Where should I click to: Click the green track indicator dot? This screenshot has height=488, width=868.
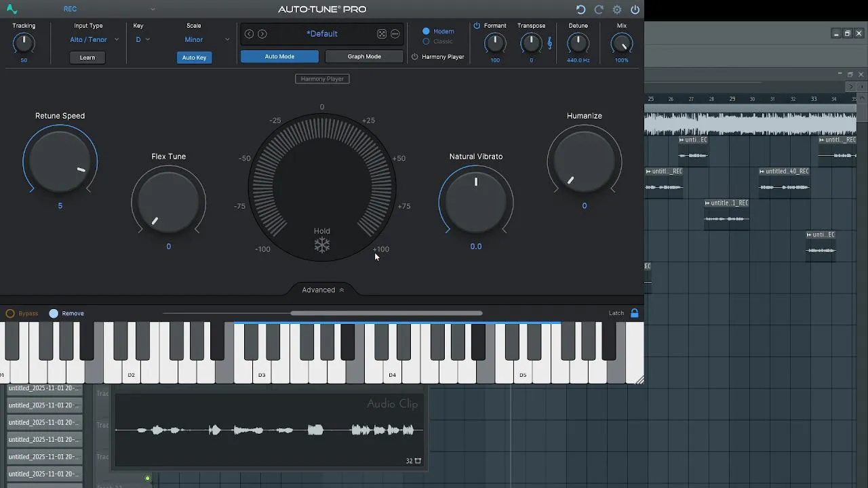pyautogui.click(x=147, y=479)
